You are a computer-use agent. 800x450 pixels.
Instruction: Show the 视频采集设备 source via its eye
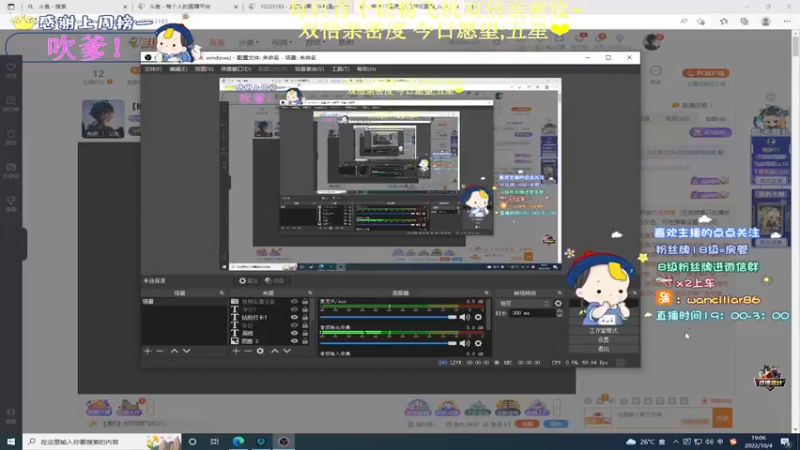pos(294,302)
